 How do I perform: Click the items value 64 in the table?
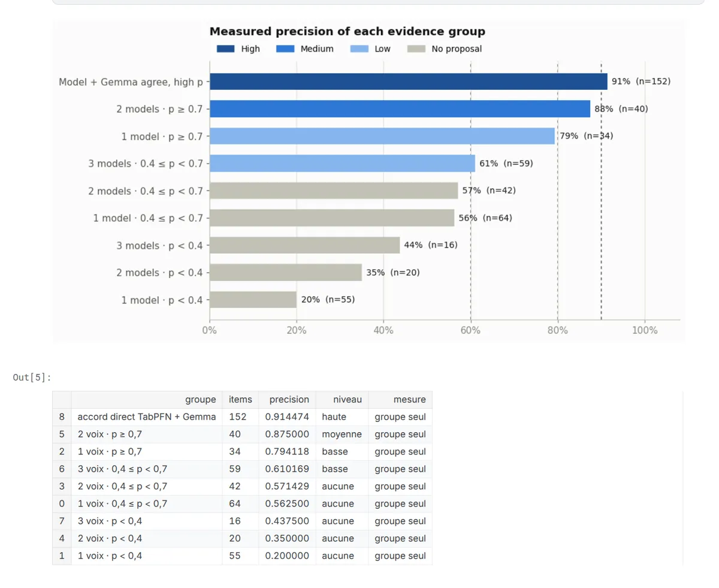tap(234, 504)
